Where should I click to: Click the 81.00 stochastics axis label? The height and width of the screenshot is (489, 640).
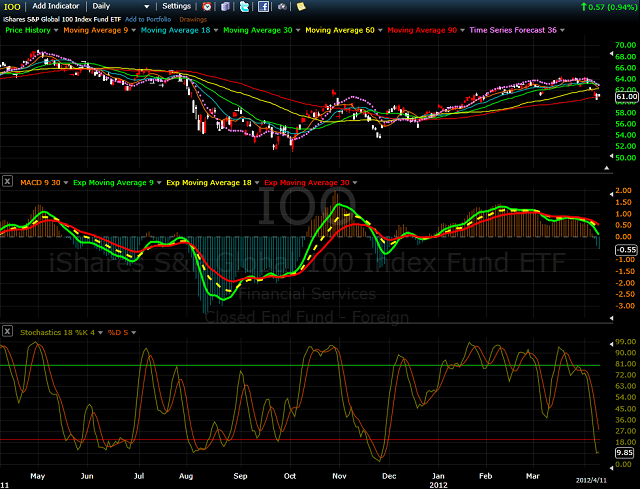(625, 364)
